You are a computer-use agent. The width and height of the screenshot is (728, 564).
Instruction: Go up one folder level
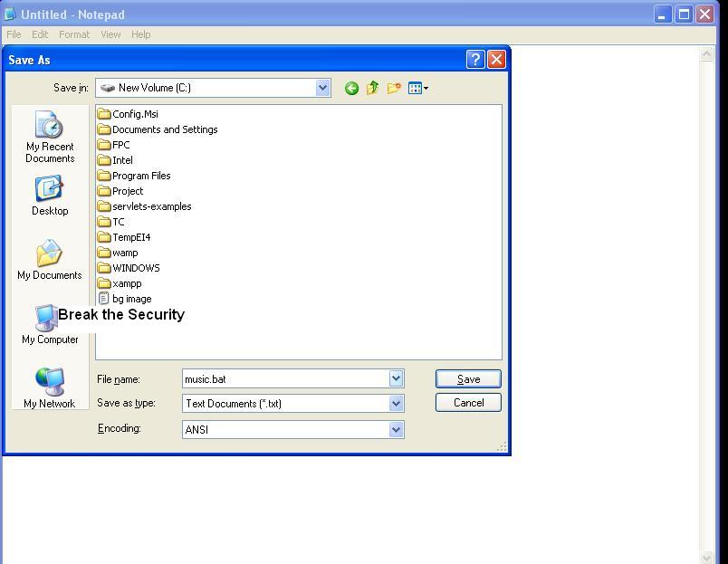(x=372, y=88)
